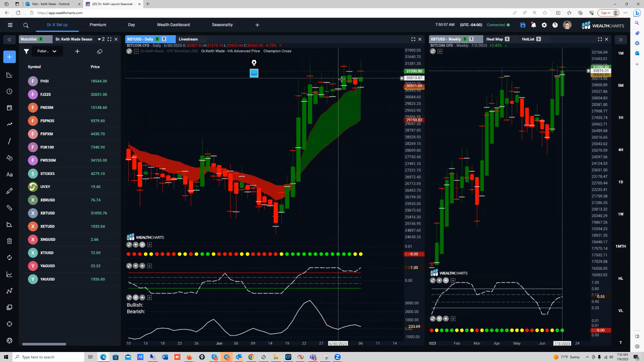Open the Seasonality workspace tab
Viewport: 644px width, 362px height.
tap(222, 25)
